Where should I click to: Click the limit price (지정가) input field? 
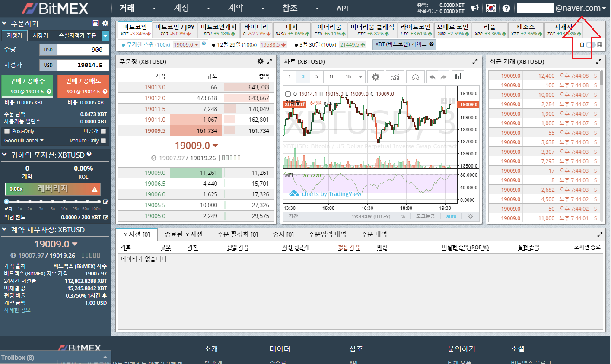pos(83,65)
